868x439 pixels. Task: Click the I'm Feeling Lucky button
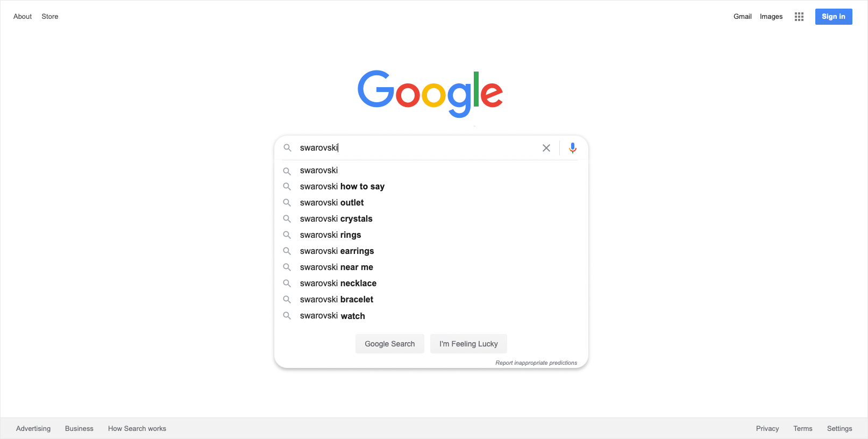click(x=468, y=344)
